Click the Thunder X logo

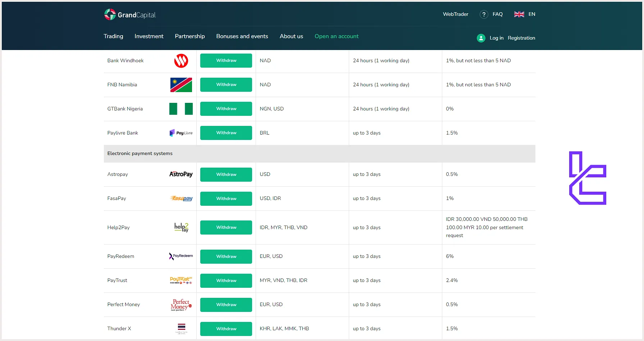pyautogui.click(x=181, y=328)
